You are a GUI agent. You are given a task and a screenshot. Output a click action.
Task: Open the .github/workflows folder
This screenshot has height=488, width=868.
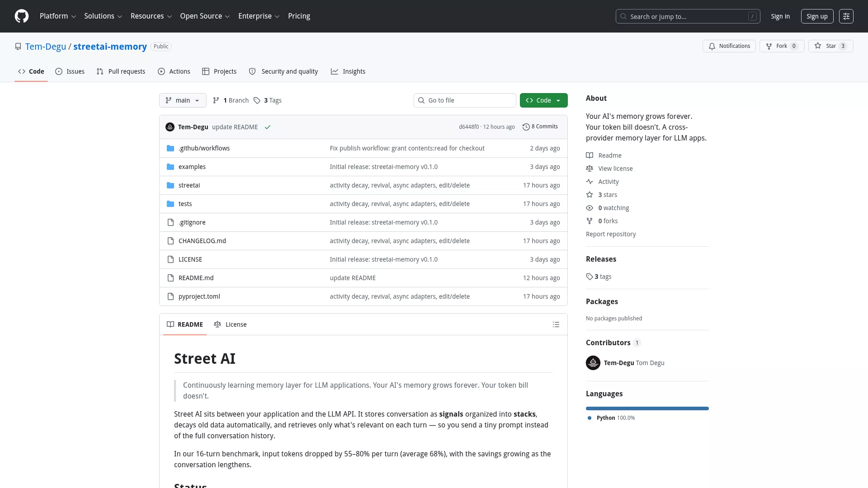tap(204, 148)
